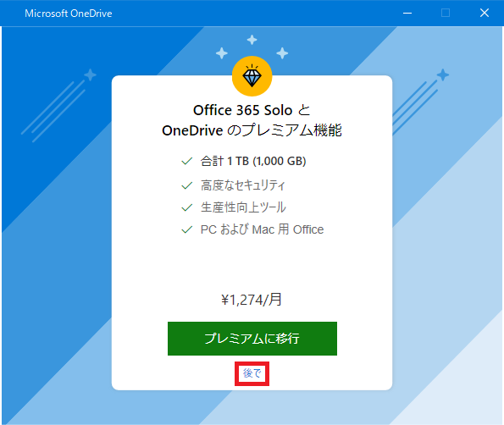Click the text 高度なセキュリティ
Screen dimensions: 504x425
click(x=242, y=185)
